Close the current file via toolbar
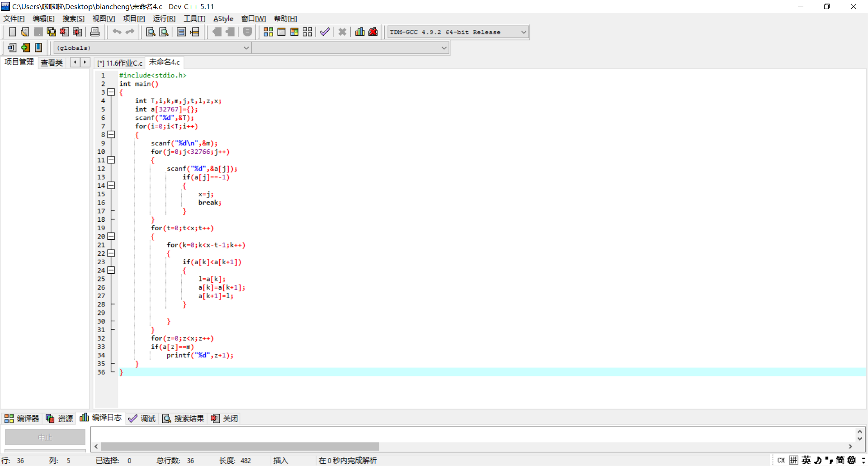This screenshot has width=868, height=466. [x=65, y=32]
